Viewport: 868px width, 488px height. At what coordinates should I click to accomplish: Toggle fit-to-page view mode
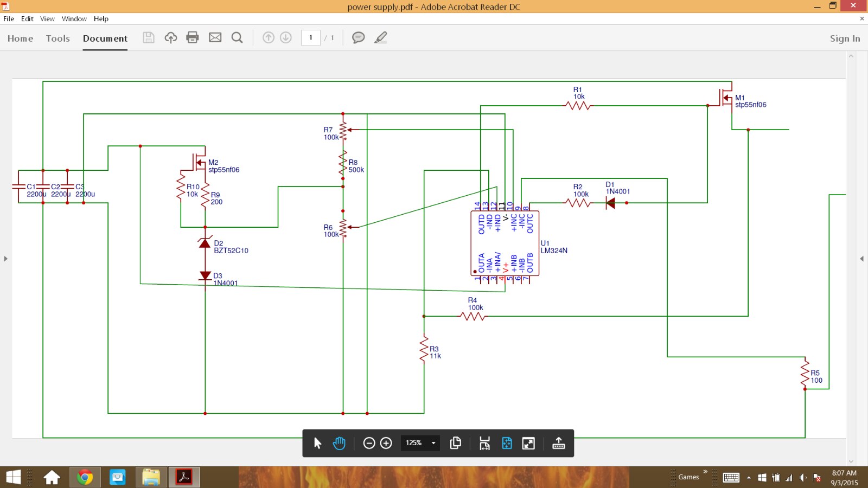(507, 443)
